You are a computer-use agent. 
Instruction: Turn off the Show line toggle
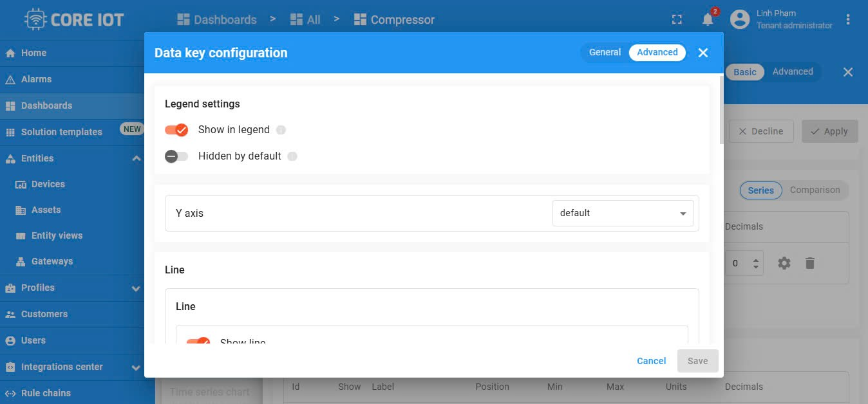[x=198, y=341]
